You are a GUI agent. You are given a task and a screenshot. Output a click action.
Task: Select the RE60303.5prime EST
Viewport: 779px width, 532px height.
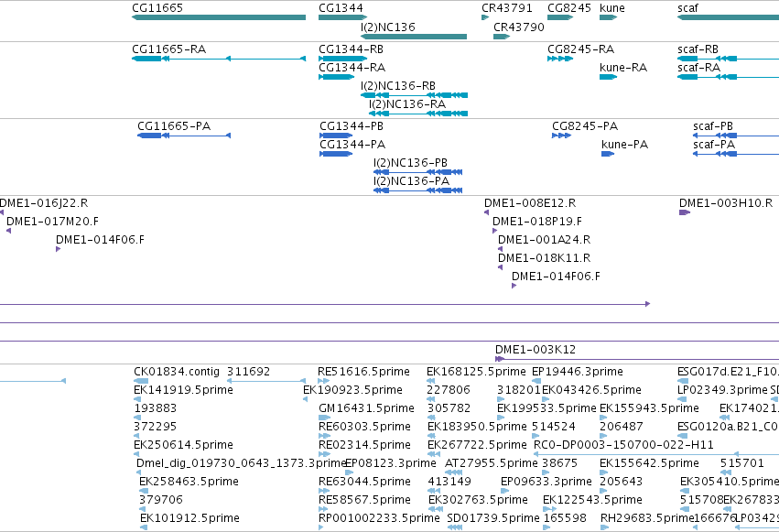tap(324, 436)
